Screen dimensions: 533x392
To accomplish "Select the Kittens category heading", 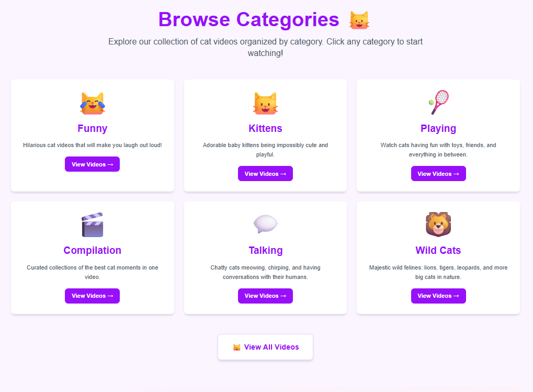I will [x=265, y=128].
